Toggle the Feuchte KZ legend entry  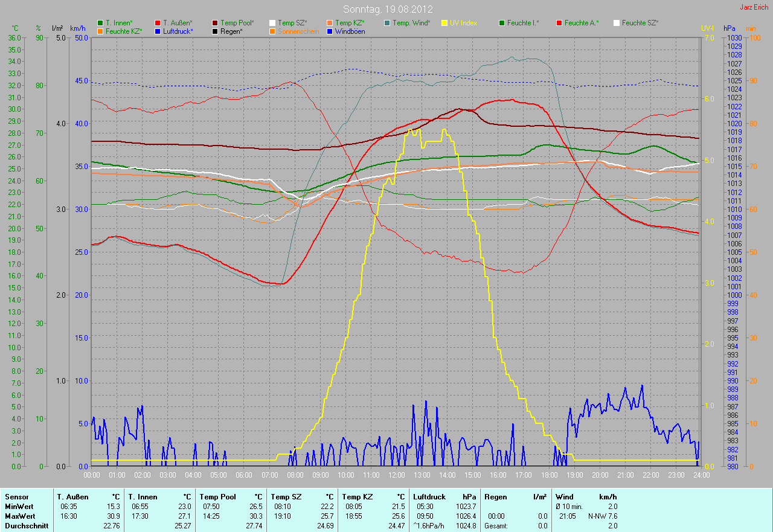tap(120, 31)
